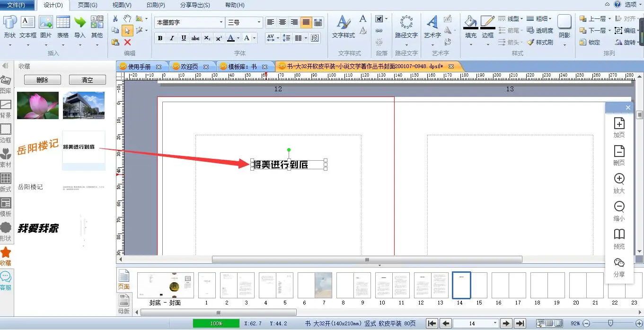Open the 文字样式 text style tool
Screen dimensions: 644x330
[x=344, y=27]
